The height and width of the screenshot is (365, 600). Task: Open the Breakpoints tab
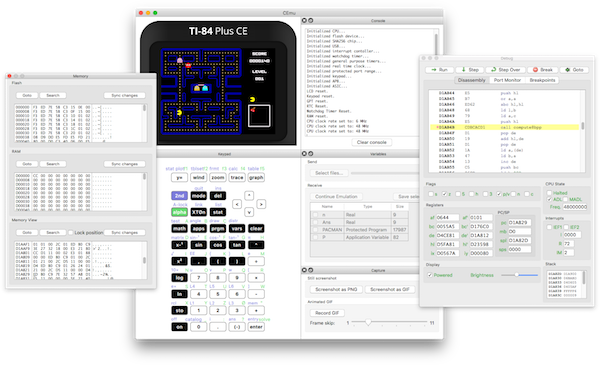point(542,80)
